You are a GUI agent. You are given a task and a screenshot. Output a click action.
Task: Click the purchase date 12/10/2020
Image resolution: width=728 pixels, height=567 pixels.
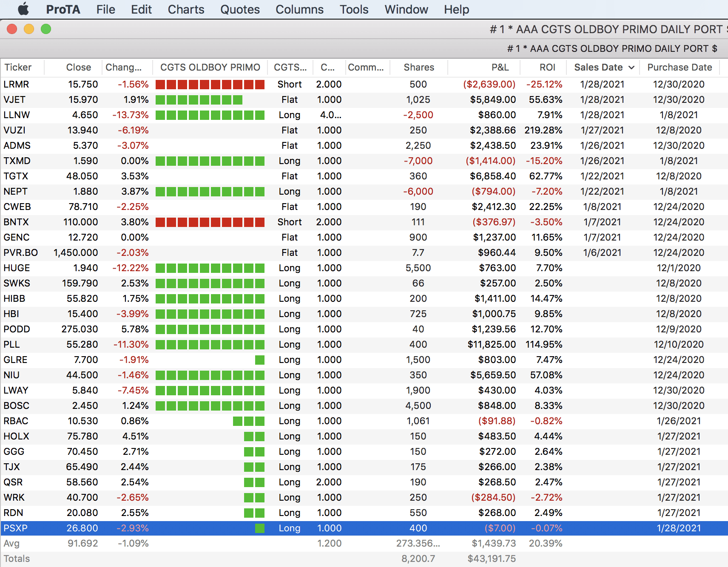[679, 344]
